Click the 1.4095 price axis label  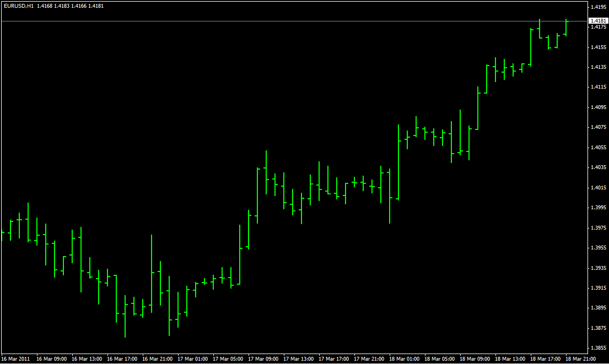(598, 107)
